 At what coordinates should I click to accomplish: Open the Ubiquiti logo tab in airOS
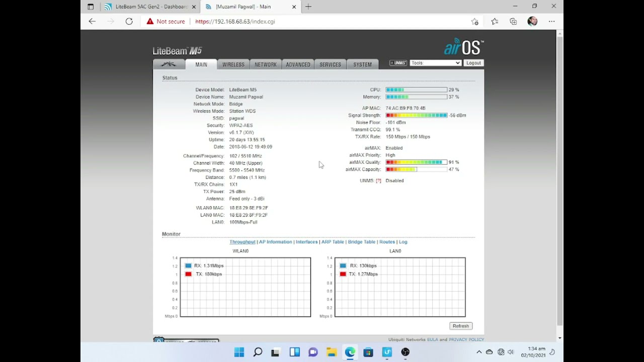coord(169,64)
